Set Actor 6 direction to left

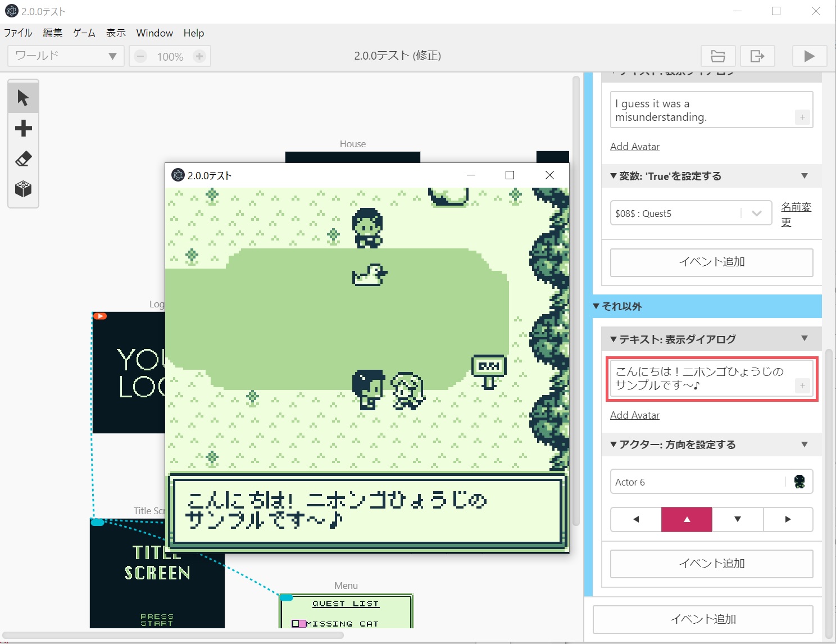(x=635, y=519)
